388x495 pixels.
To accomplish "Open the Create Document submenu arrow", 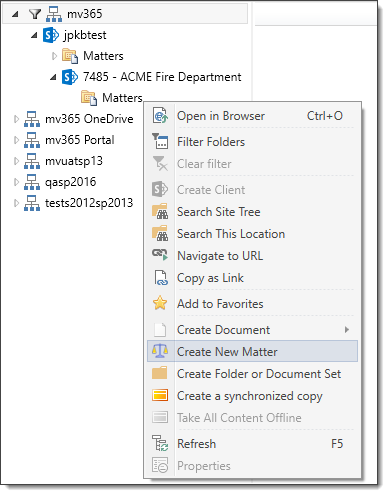I will (x=347, y=330).
